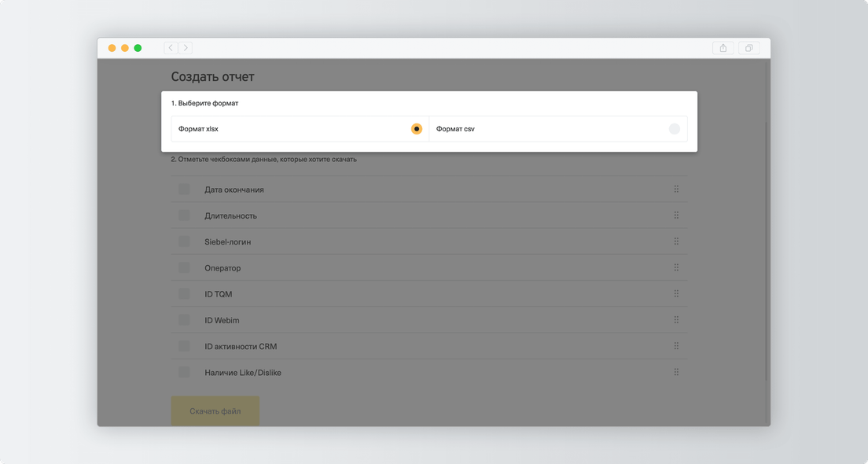868x464 pixels.
Task: Click the Формат csv label
Action: [455, 129]
